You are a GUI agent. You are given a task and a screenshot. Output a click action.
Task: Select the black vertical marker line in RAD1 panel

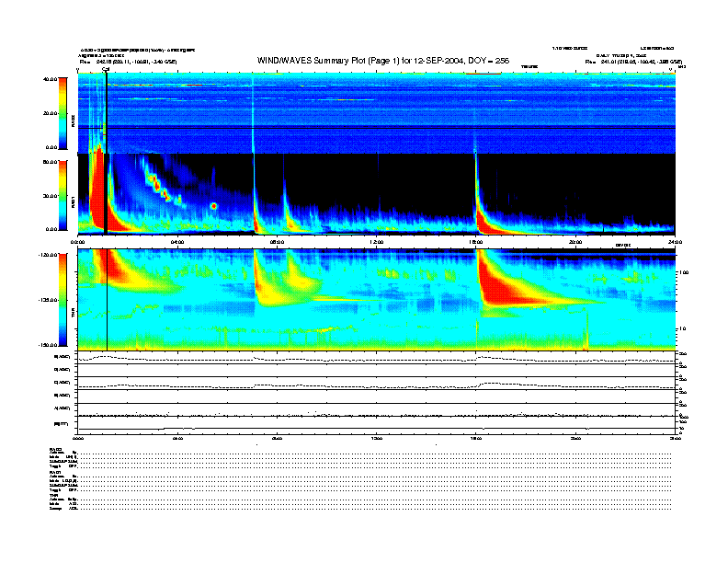pyautogui.click(x=107, y=193)
